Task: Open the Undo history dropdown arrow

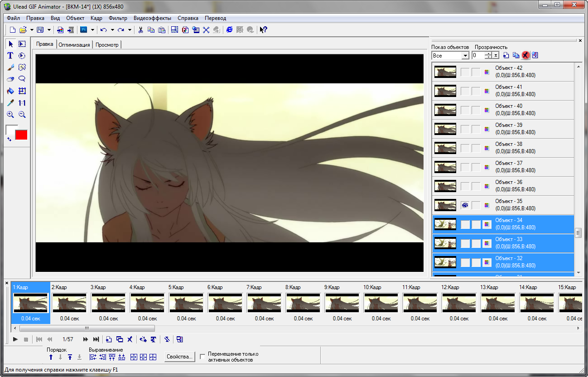Action: (112, 30)
